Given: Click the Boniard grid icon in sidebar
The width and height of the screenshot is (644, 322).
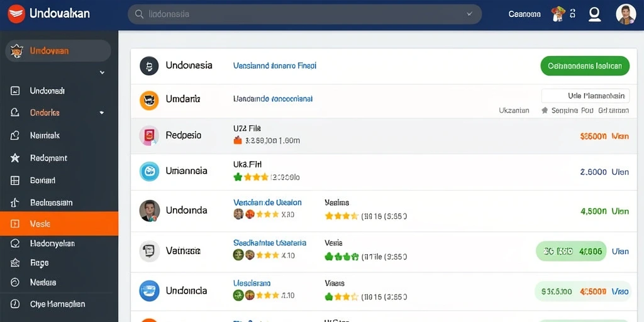Looking at the screenshot, I should [x=15, y=180].
